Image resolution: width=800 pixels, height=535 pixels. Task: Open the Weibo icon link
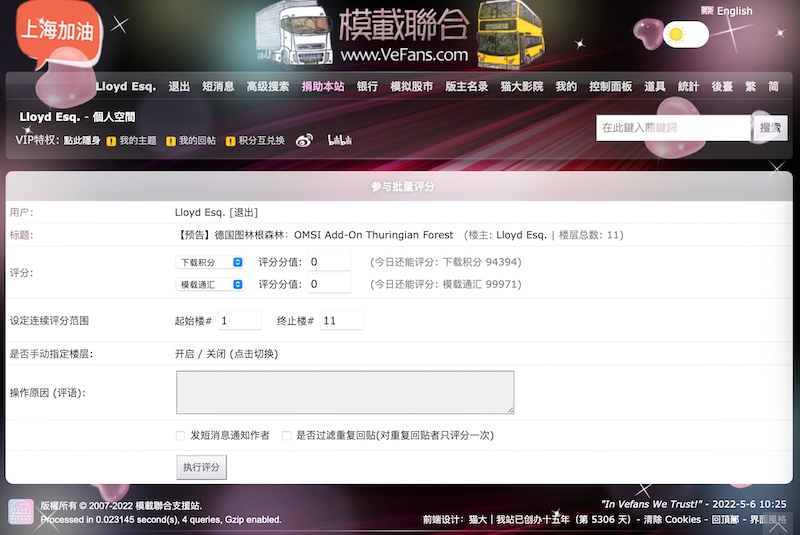tap(304, 140)
